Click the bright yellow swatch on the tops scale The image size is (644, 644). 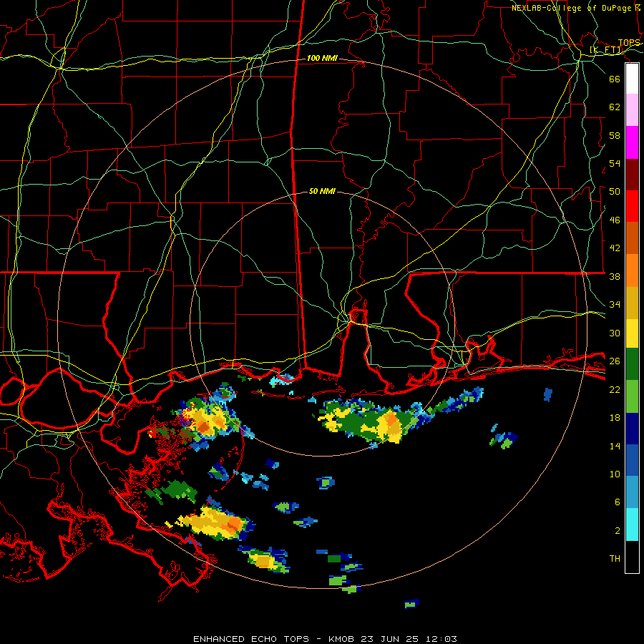(x=632, y=333)
